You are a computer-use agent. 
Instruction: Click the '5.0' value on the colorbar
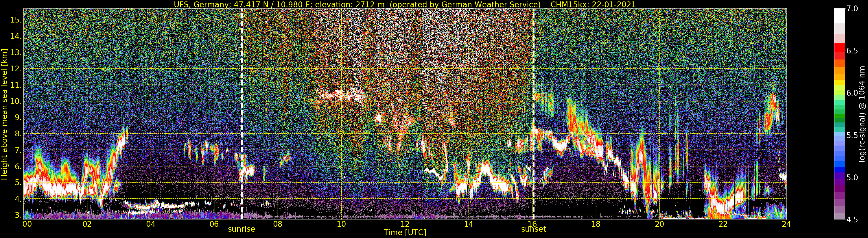pos(852,177)
